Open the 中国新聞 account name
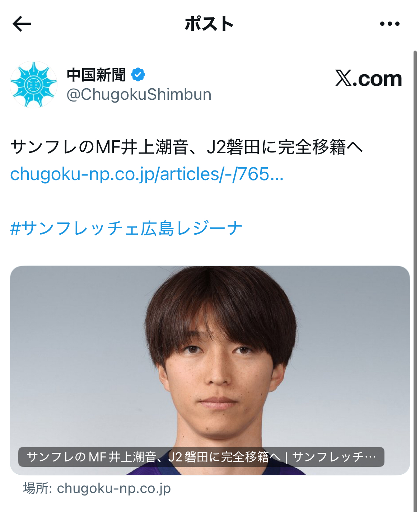This screenshot has height=512, width=420. click(96, 75)
